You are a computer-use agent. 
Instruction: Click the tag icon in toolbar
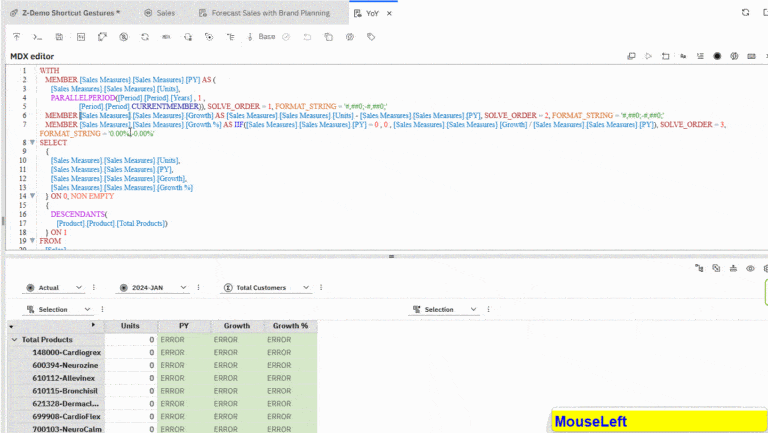371,37
